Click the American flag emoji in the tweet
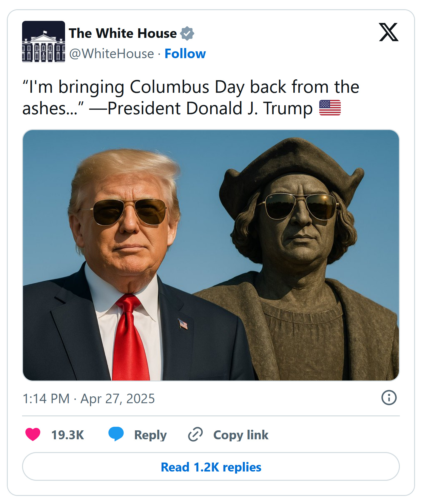424x504 pixels. coord(330,108)
